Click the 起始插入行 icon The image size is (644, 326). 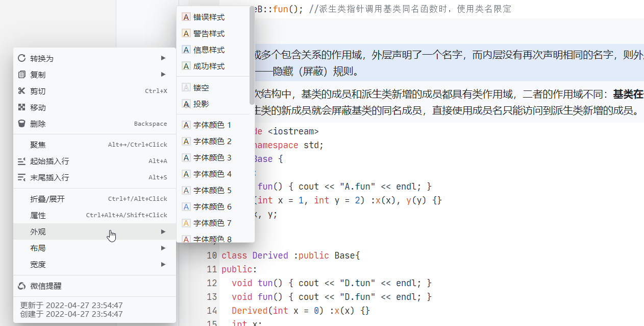21,161
